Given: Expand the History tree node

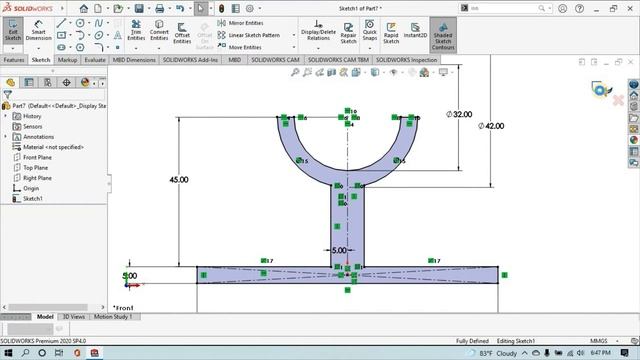Looking at the screenshot, I should pos(6,116).
